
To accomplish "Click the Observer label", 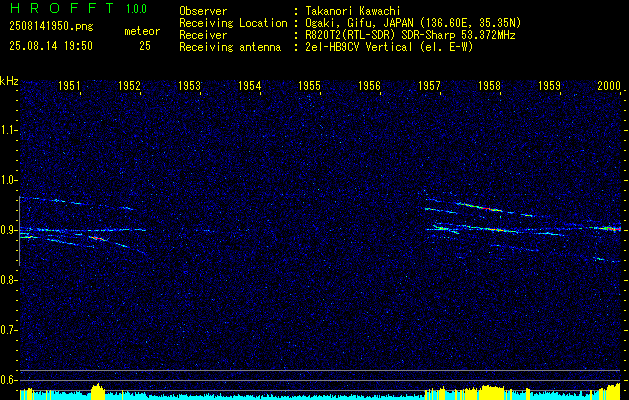I will (203, 11).
